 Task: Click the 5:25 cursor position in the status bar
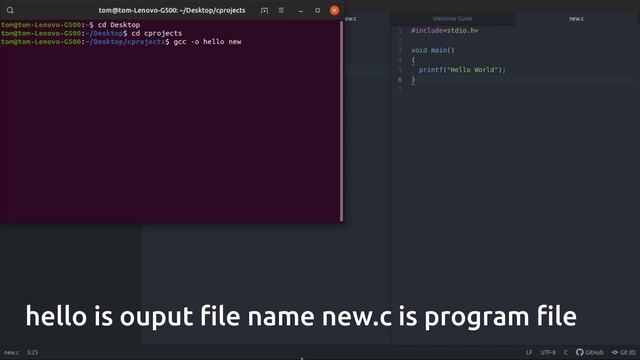[33, 352]
